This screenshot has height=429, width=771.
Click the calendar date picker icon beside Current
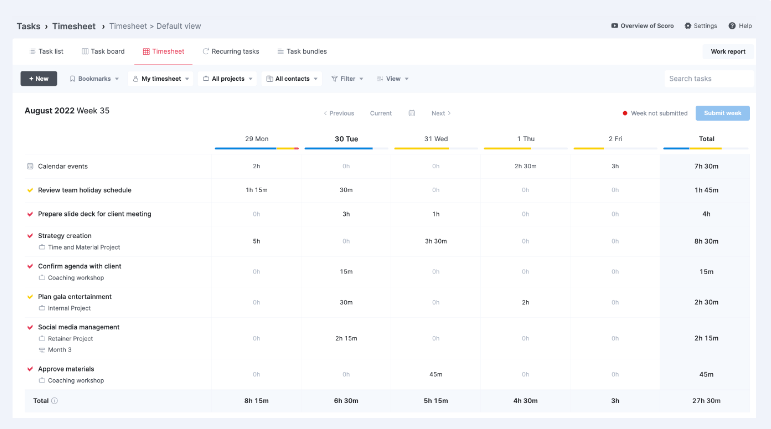412,113
